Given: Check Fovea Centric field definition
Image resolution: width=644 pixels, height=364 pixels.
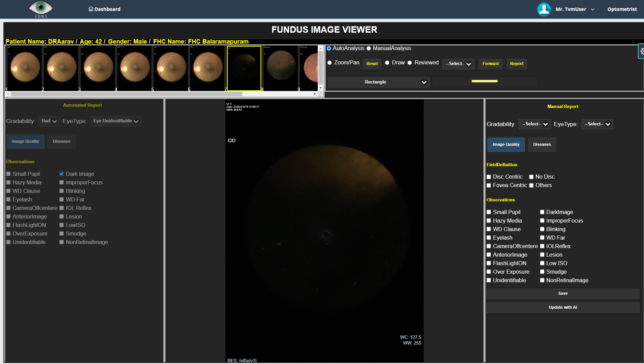Looking at the screenshot, I should coord(489,185).
